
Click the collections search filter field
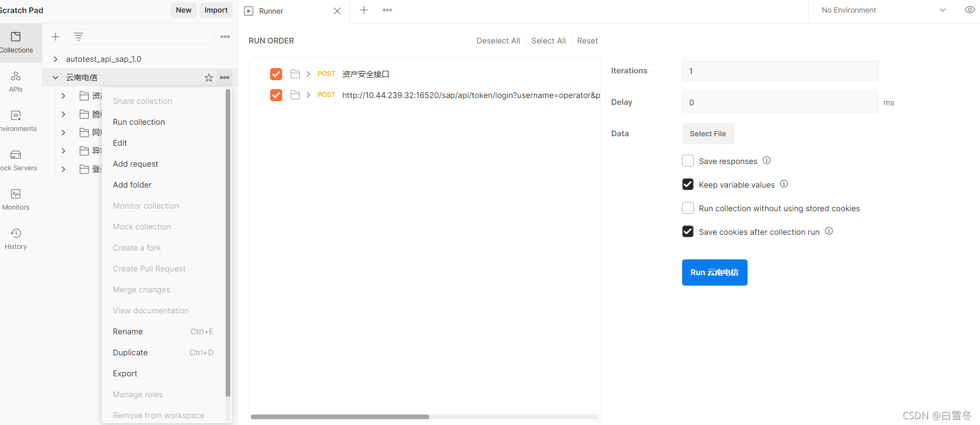click(140, 37)
